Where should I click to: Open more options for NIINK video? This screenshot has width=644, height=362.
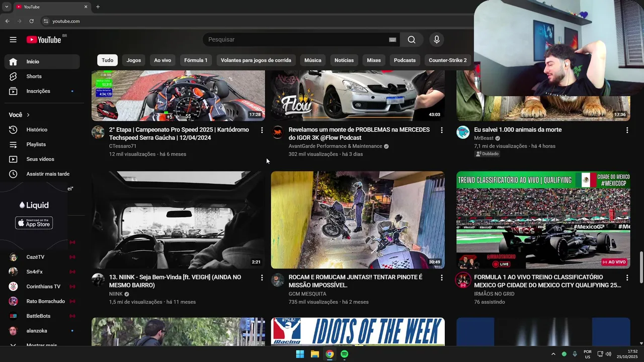pos(262,278)
